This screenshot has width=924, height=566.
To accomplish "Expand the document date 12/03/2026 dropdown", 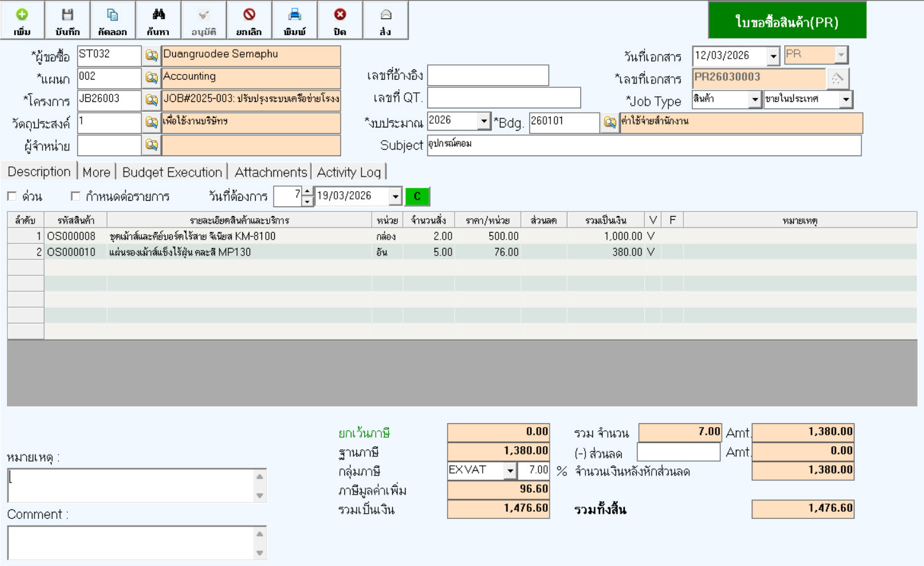I will [773, 56].
